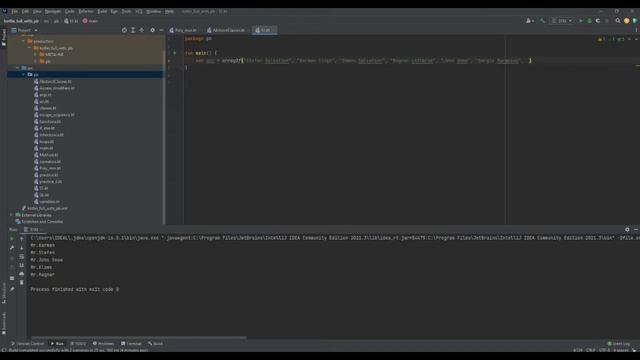Click run-with-coverage icon in top toolbar

click(598, 20)
